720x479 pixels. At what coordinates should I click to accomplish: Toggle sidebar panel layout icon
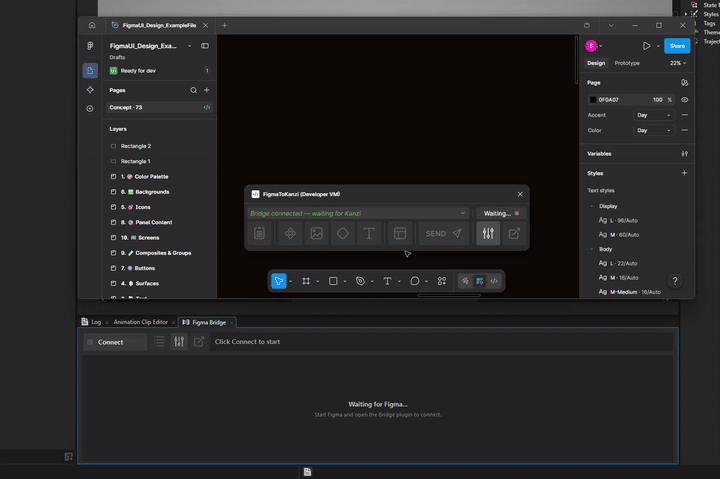(x=205, y=46)
